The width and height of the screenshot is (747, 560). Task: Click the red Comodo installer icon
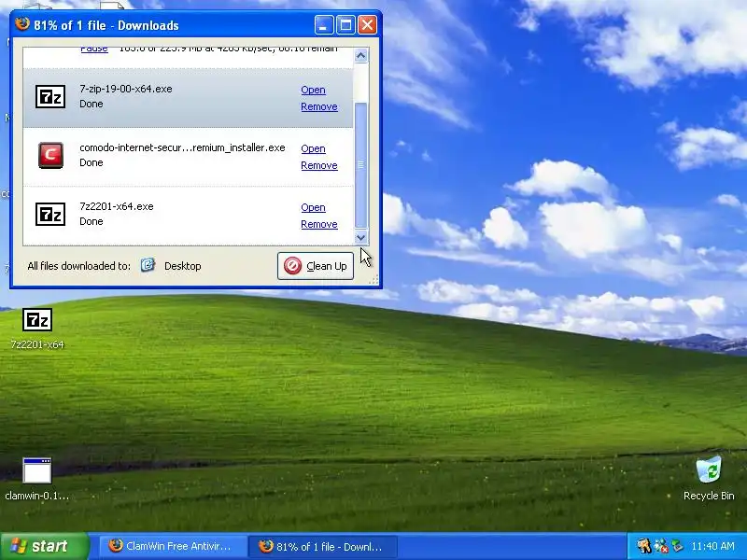pos(50,155)
